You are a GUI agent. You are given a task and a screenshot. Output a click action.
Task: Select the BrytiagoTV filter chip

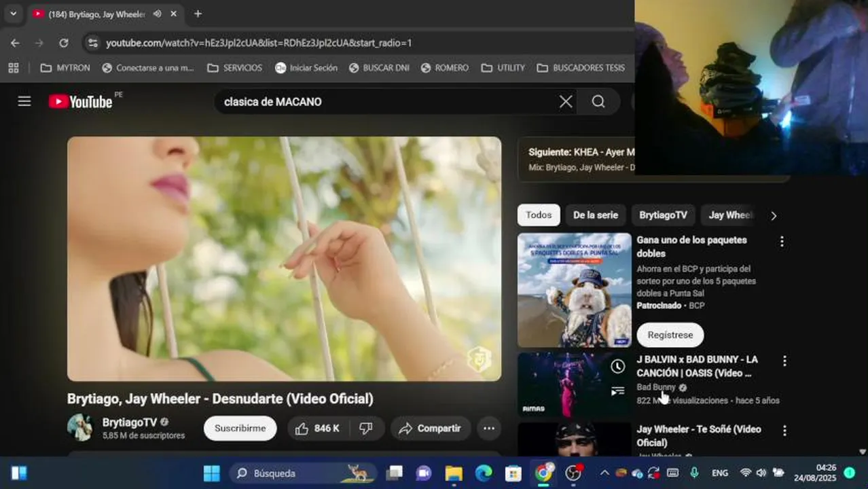(x=663, y=215)
